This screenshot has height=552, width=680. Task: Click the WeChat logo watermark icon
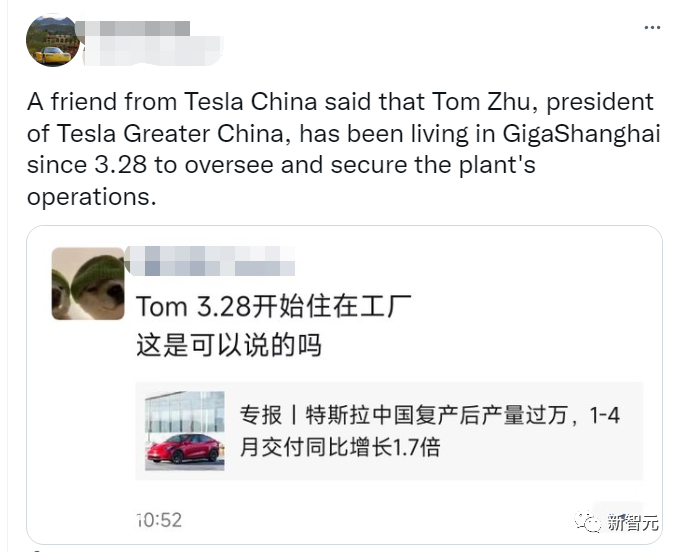588,521
